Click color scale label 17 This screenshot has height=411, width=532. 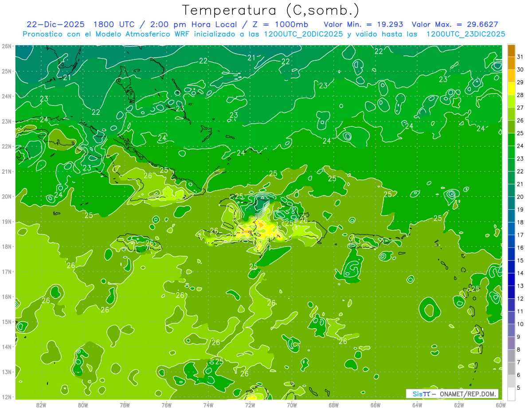click(520, 235)
